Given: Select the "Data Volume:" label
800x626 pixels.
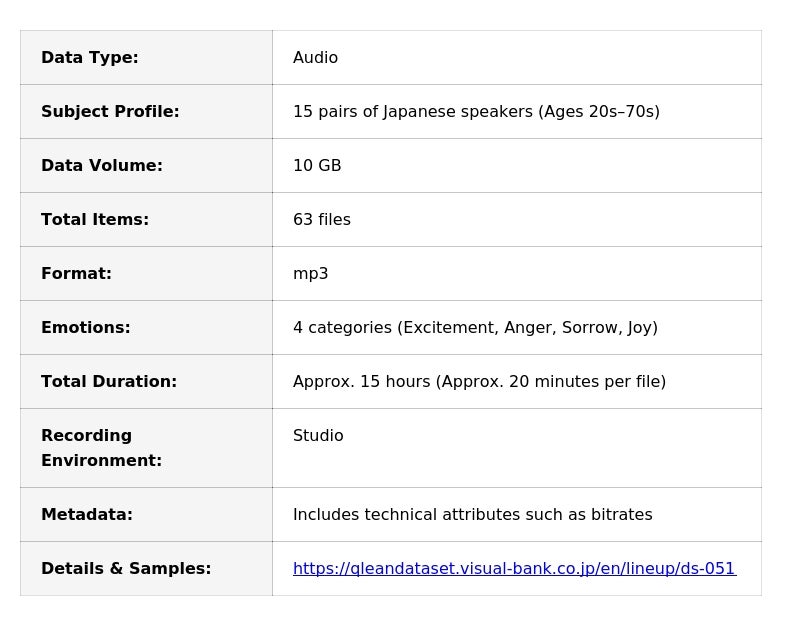Looking at the screenshot, I should click(102, 166).
